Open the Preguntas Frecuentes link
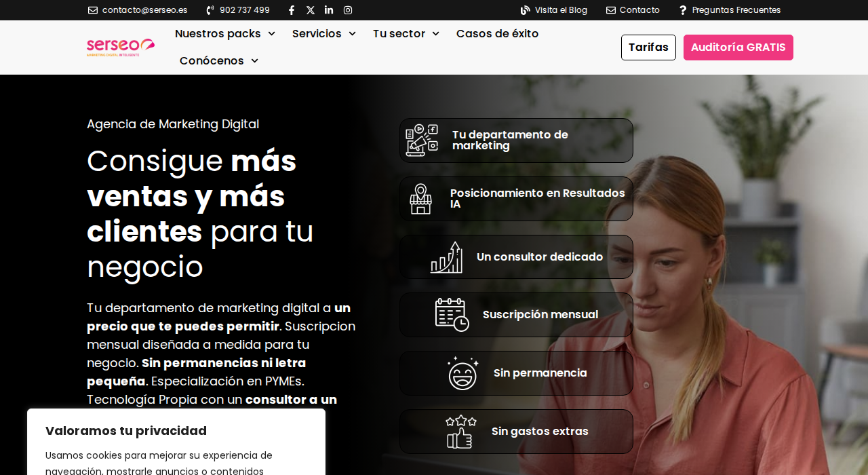This screenshot has height=475, width=868. pyautogui.click(x=736, y=10)
